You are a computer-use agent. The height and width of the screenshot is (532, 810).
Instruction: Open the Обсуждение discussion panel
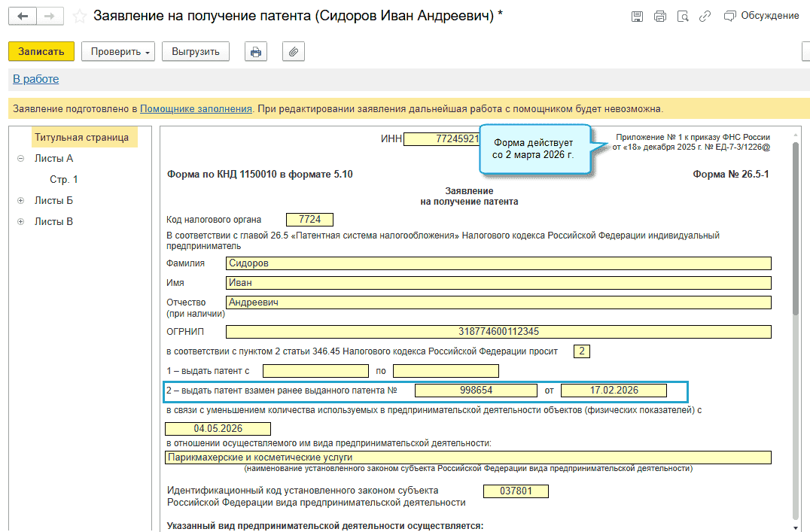(761, 16)
